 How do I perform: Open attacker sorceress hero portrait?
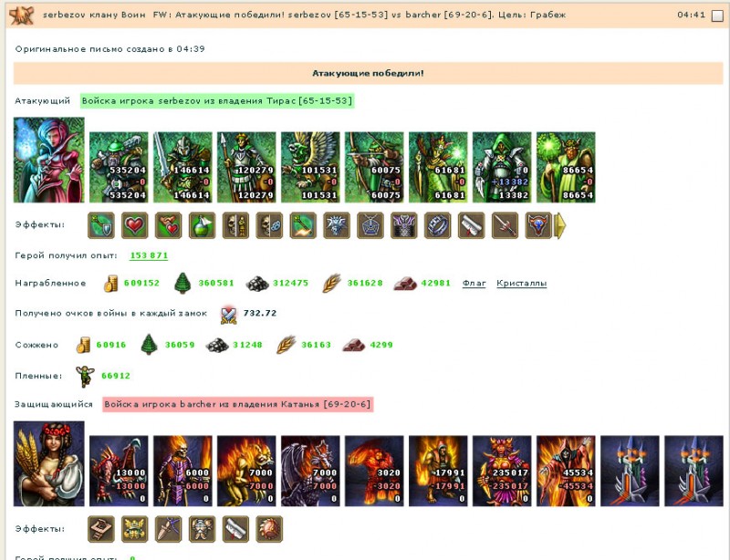49,160
